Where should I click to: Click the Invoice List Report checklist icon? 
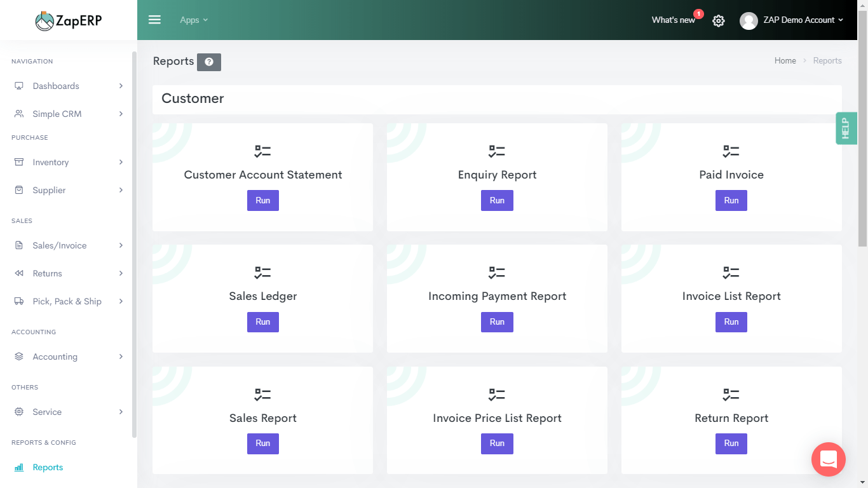tap(731, 273)
